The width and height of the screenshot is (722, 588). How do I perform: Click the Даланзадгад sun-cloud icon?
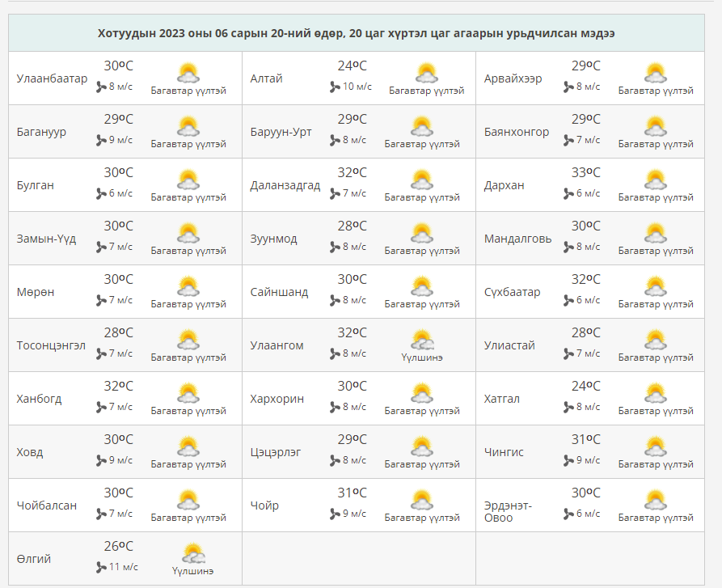[x=421, y=180]
